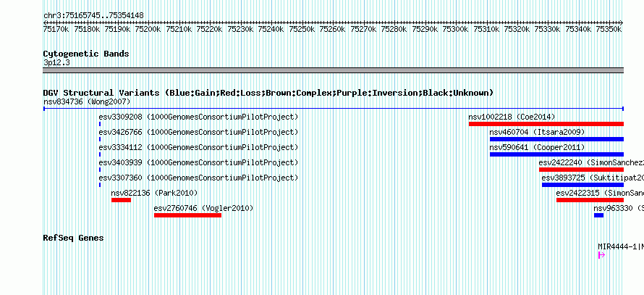Image resolution: width=644 pixels, height=295 pixels.
Task: Select the blue nsv590641 gain bar
Action: (x=556, y=154)
